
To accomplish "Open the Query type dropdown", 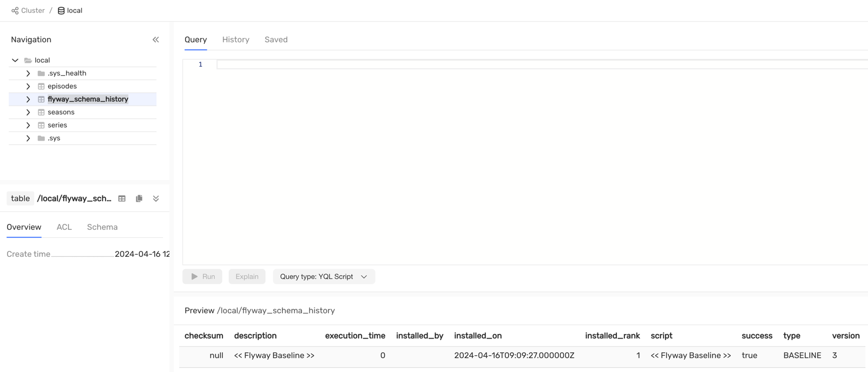I will 324,276.
